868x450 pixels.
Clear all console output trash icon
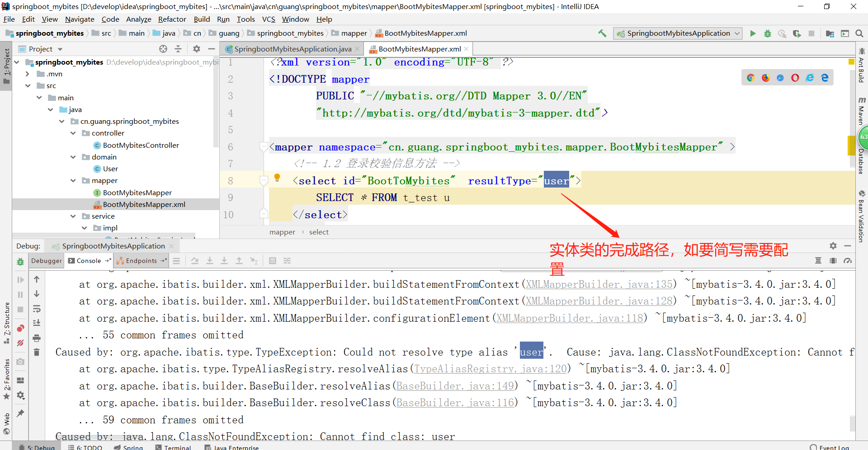37,352
